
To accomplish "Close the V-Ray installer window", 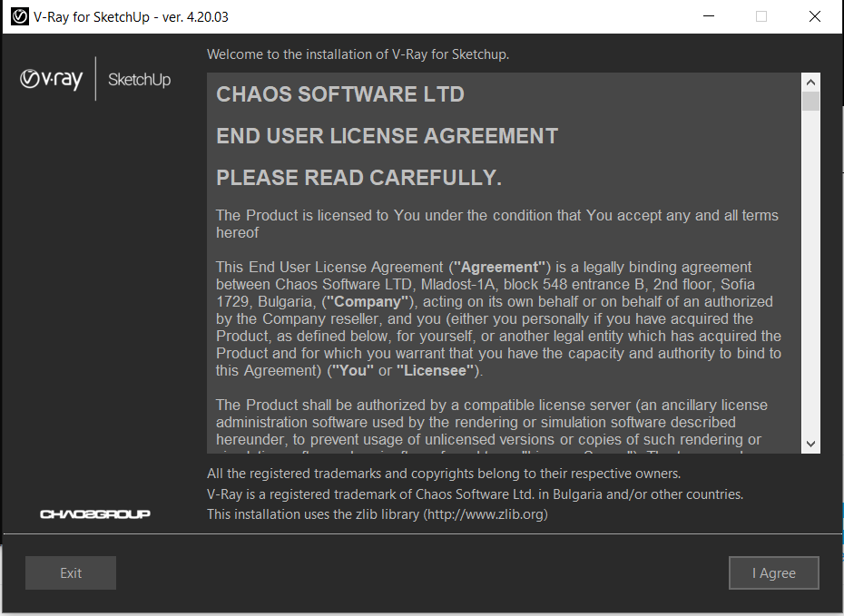I will tap(815, 16).
